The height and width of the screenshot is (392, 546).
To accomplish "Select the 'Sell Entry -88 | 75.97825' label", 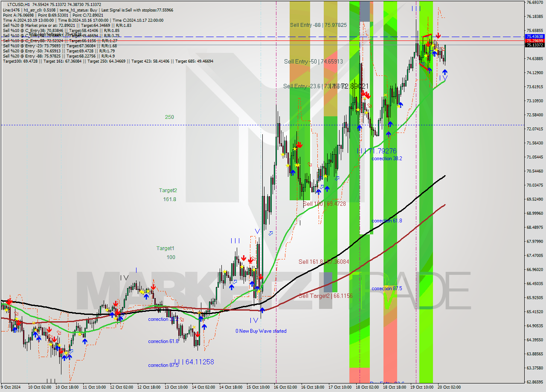I will pos(318,25).
